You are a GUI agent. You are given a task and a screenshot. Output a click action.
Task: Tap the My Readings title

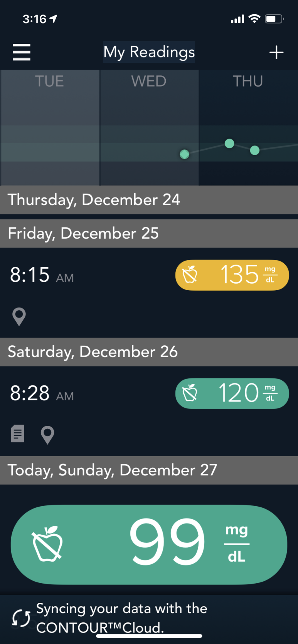coord(149,52)
